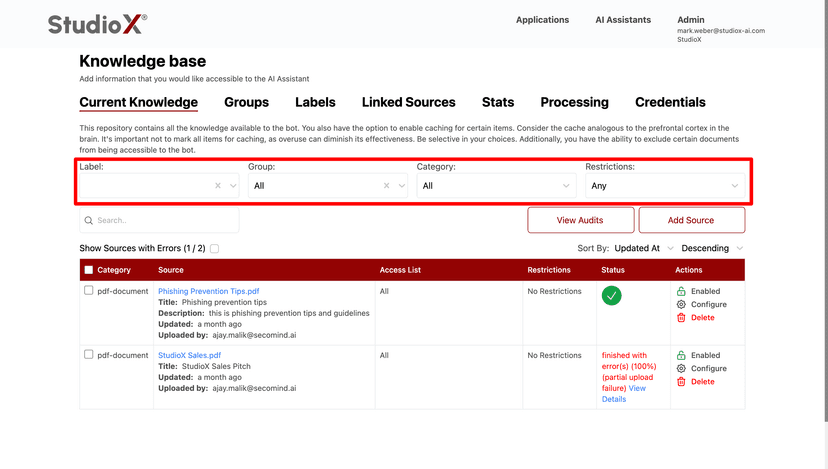This screenshot has height=469, width=828.
Task: Click lock icon beside Enabled for Phishing Prevention Tips
Action: (681, 291)
